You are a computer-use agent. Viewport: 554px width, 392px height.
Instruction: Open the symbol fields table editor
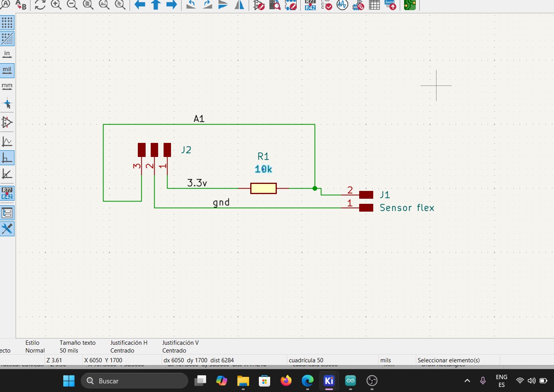coord(374,5)
